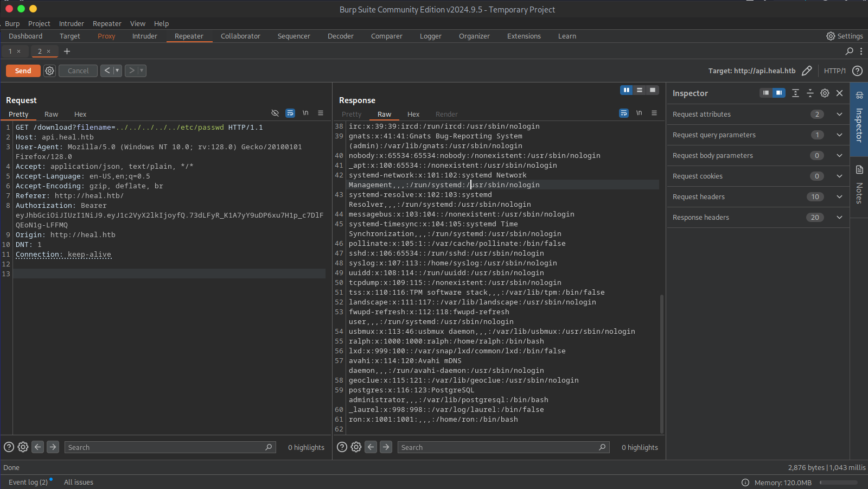Edit target pencil icon
Screen dimensions: 868x489
(807, 71)
